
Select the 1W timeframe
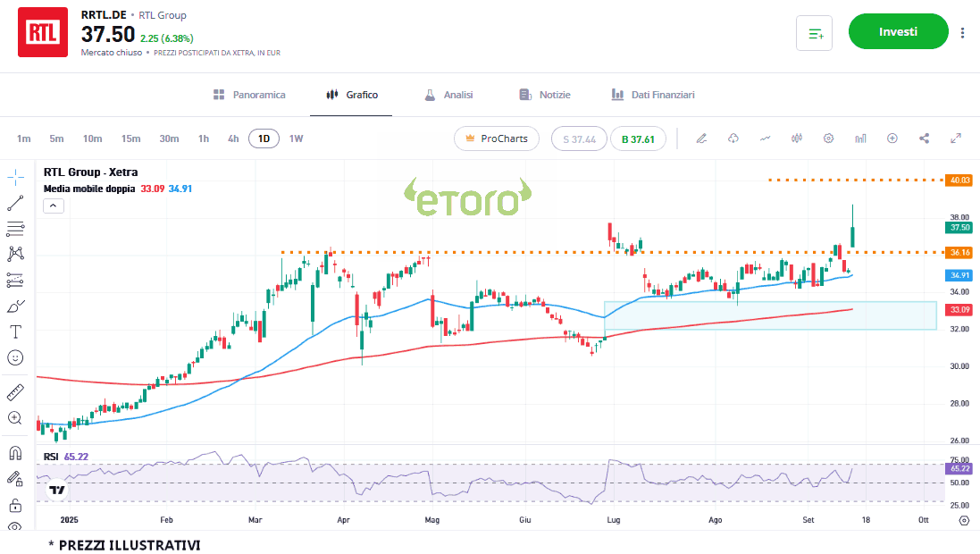coord(296,138)
